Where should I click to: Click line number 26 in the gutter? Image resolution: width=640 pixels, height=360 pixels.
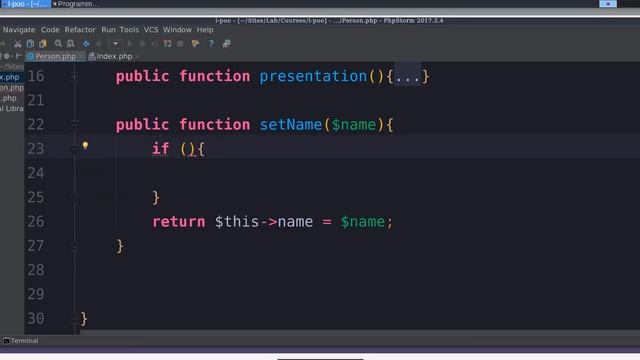(36, 221)
